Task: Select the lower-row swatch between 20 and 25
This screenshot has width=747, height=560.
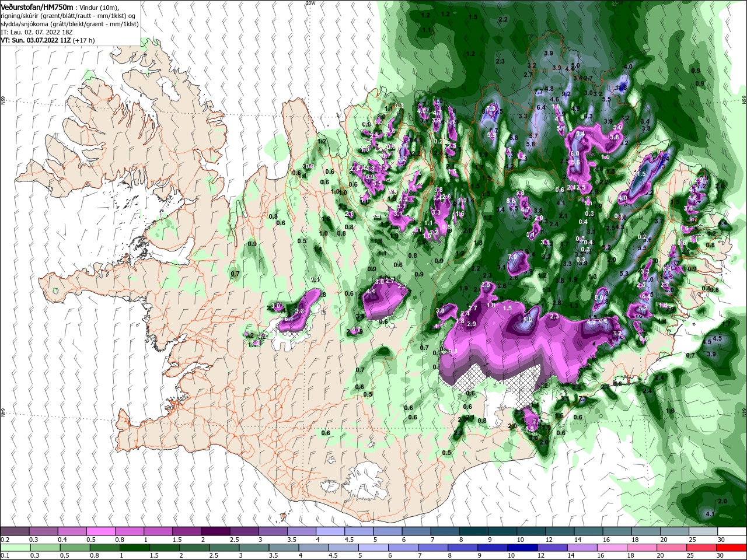Action: click(x=672, y=548)
